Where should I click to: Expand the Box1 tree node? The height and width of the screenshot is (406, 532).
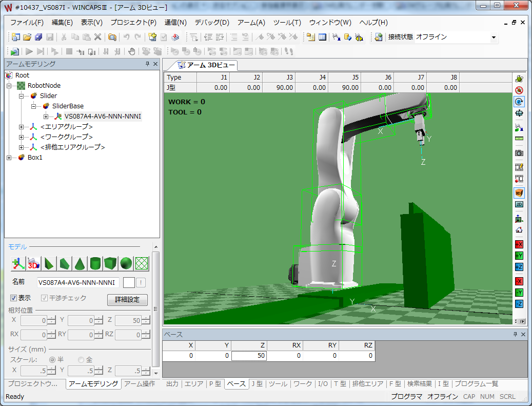pos(9,158)
